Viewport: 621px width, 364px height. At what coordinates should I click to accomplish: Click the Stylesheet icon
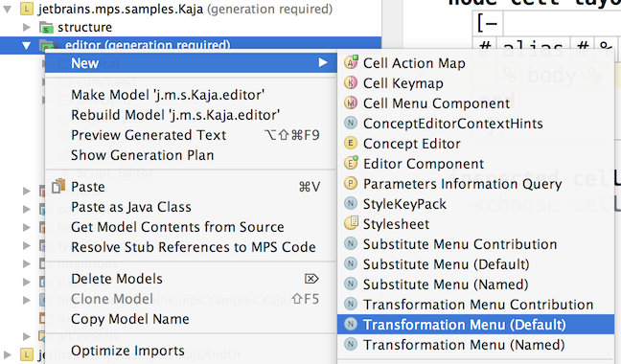click(351, 223)
